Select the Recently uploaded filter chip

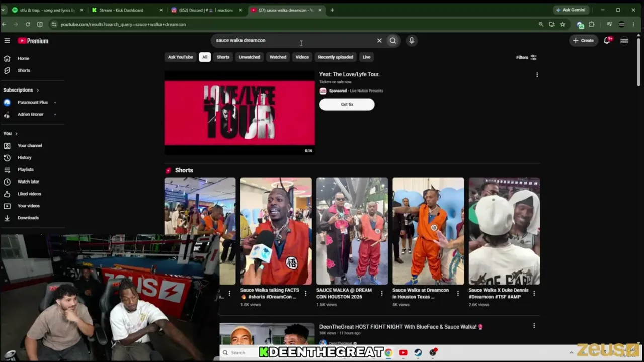tap(336, 57)
